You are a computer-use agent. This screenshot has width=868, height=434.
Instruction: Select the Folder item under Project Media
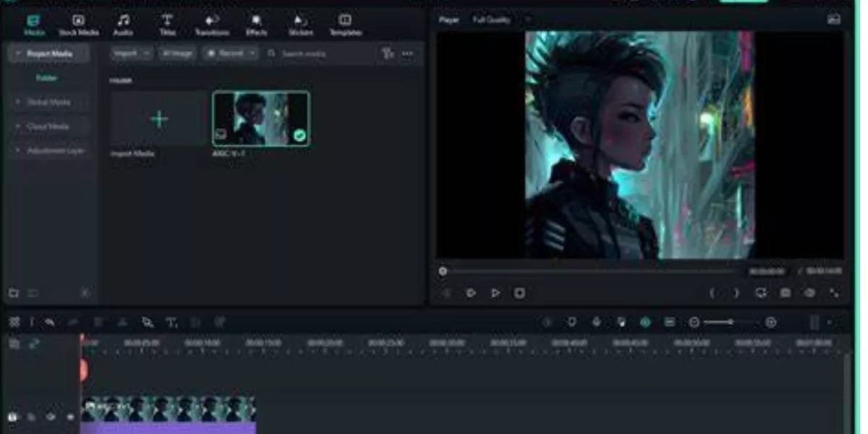[47, 77]
